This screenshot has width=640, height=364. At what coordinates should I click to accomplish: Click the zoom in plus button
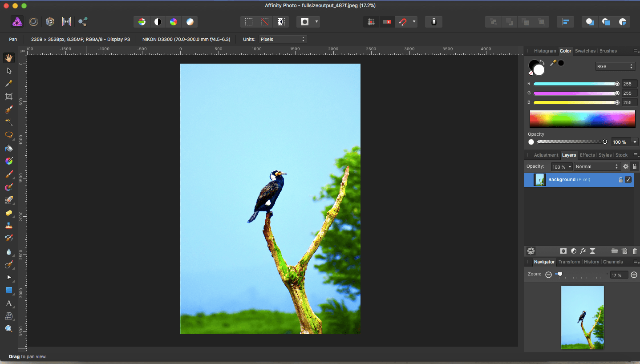(634, 275)
